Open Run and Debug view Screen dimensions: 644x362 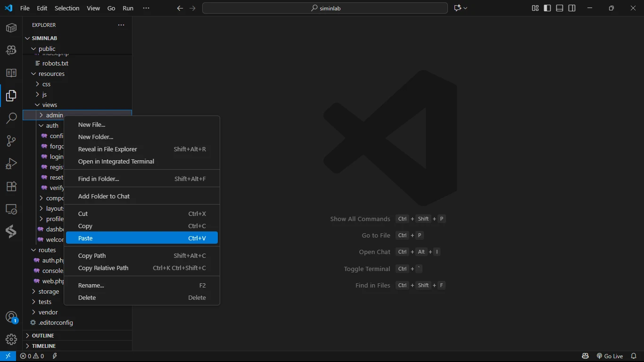11,164
